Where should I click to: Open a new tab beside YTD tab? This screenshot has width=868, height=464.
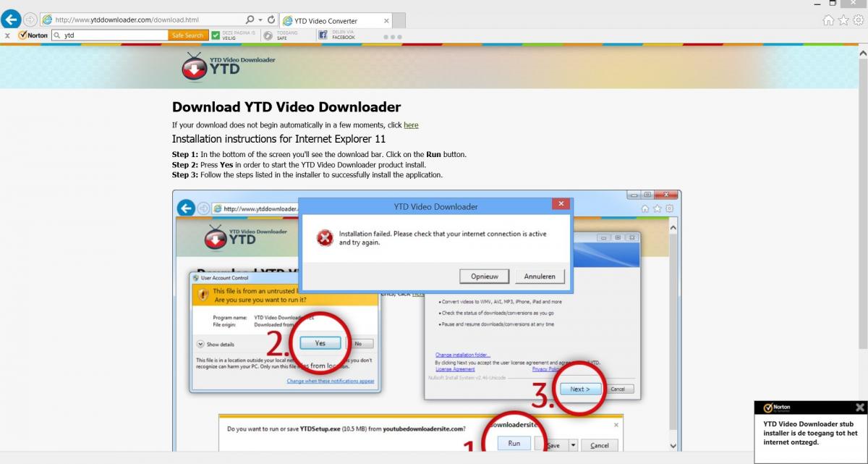(398, 20)
